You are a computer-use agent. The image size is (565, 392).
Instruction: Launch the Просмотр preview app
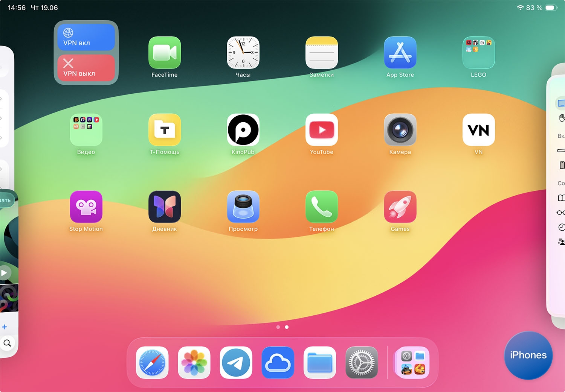[x=243, y=207]
